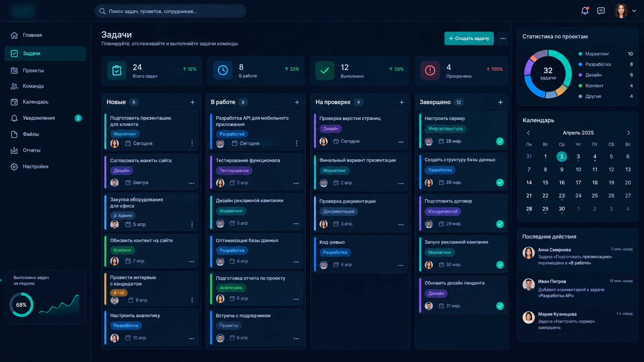Image resolution: width=644 pixels, height=362 pixels.
Task: Add a task to the На проверке column
Action: tap(402, 102)
